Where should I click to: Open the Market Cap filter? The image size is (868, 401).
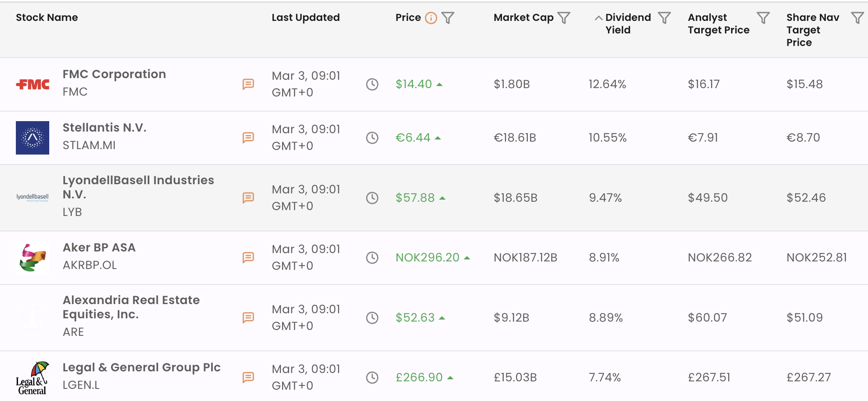(x=564, y=18)
